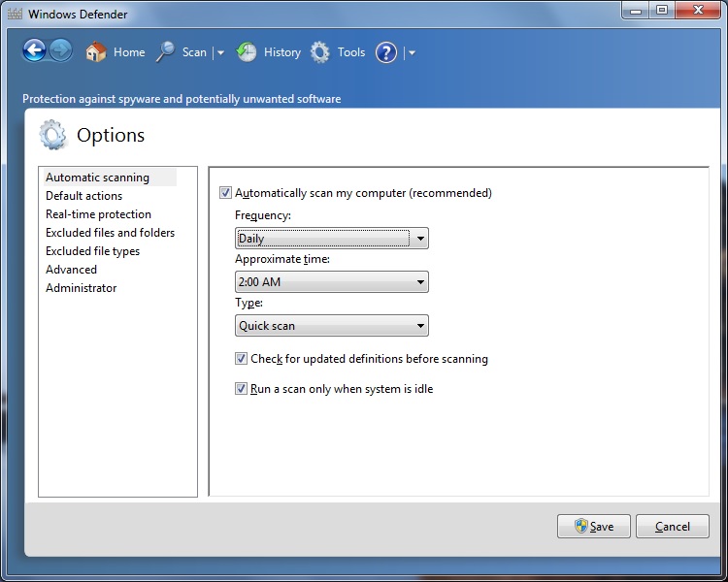
Task: Select Real-time protection in options list
Action: (98, 214)
